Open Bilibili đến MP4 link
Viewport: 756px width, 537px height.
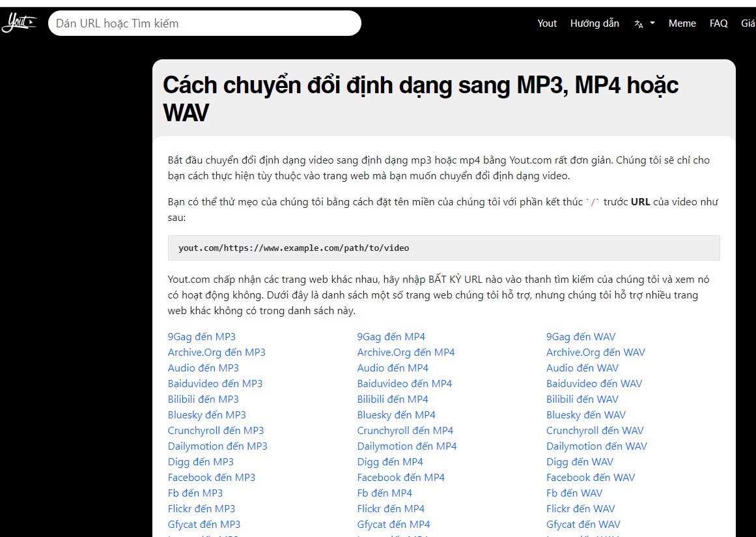point(393,399)
